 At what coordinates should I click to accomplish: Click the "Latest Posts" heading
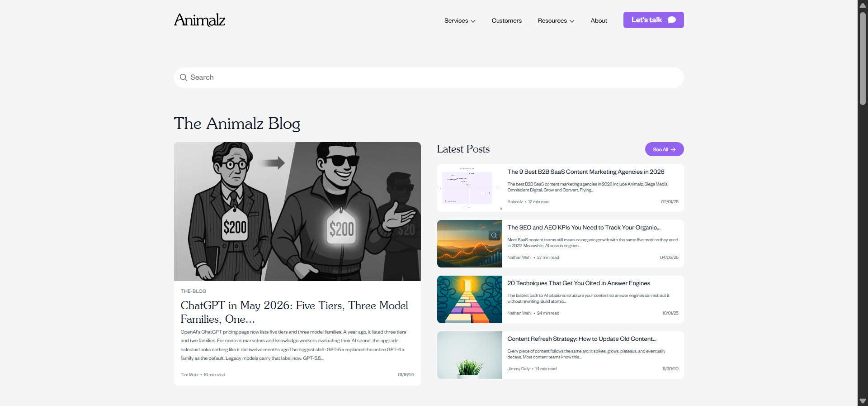click(x=463, y=149)
